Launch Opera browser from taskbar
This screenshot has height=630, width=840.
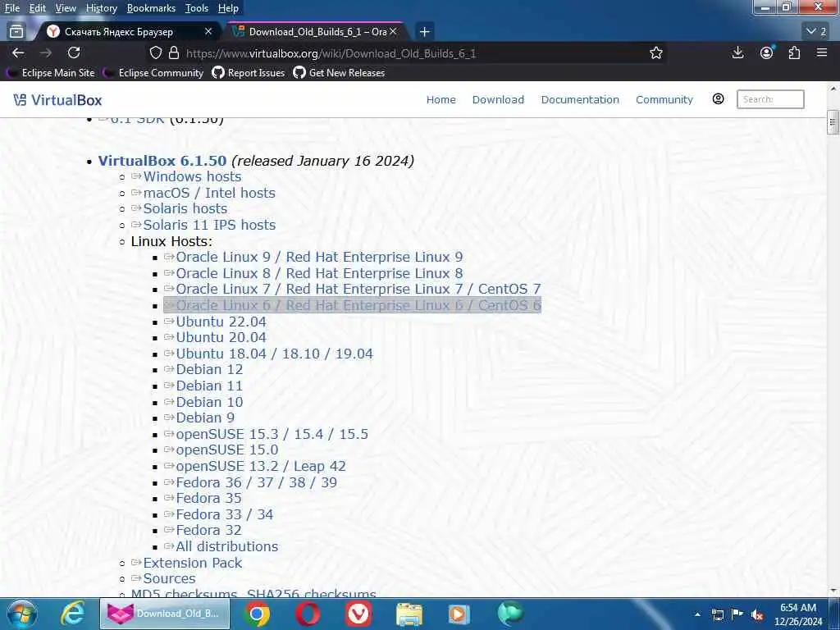tap(308, 614)
